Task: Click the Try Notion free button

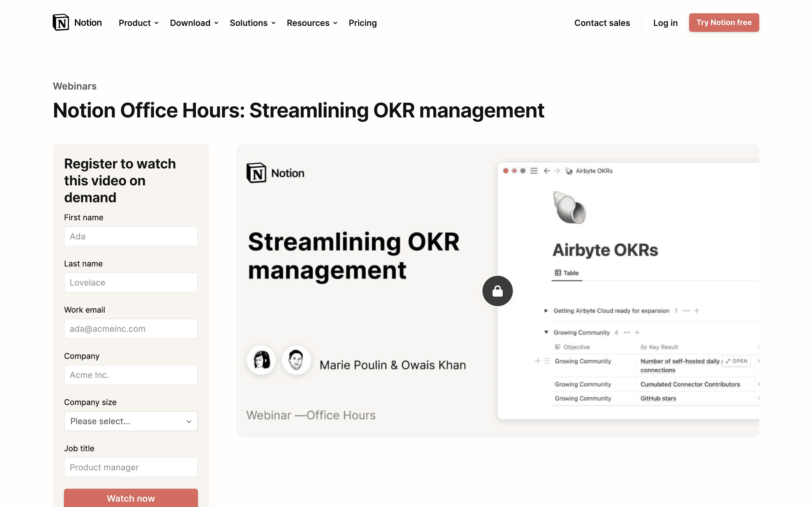Action: [x=724, y=23]
